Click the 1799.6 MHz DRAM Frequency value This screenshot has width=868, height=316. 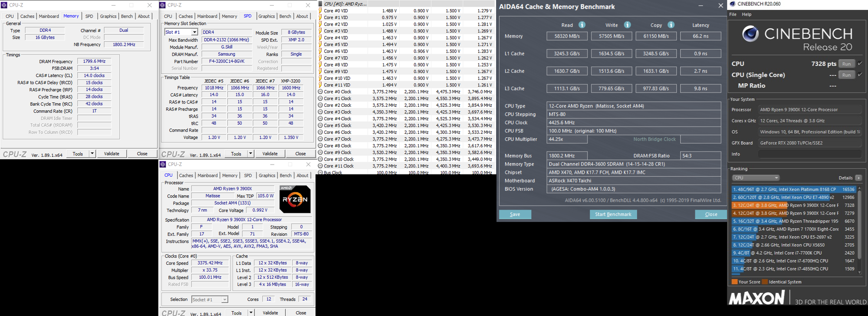tap(94, 61)
